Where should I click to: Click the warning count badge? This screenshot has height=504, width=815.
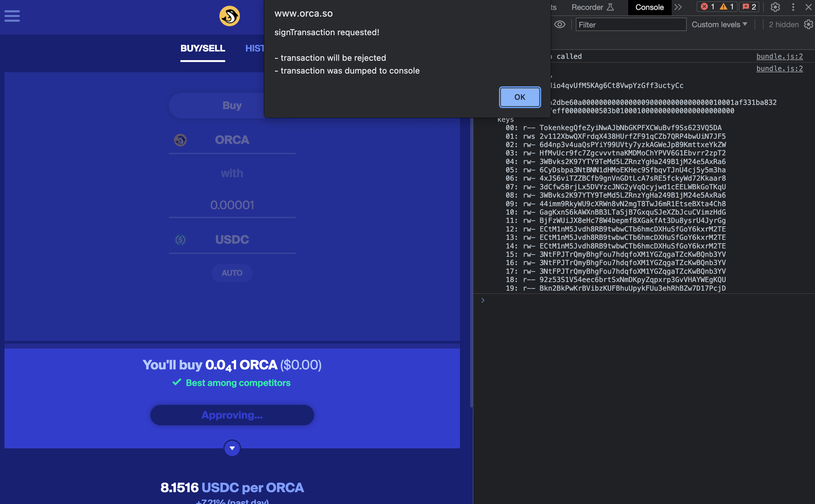click(x=727, y=7)
